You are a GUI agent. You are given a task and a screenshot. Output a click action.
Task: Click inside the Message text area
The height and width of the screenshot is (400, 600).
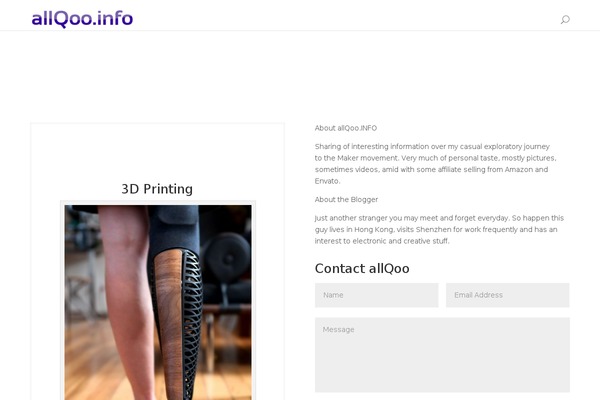pyautogui.click(x=442, y=355)
